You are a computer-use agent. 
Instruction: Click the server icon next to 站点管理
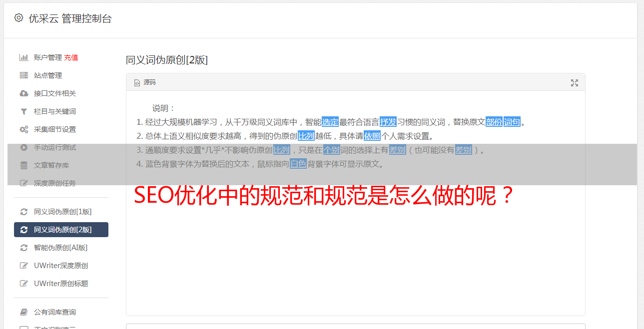click(x=23, y=75)
